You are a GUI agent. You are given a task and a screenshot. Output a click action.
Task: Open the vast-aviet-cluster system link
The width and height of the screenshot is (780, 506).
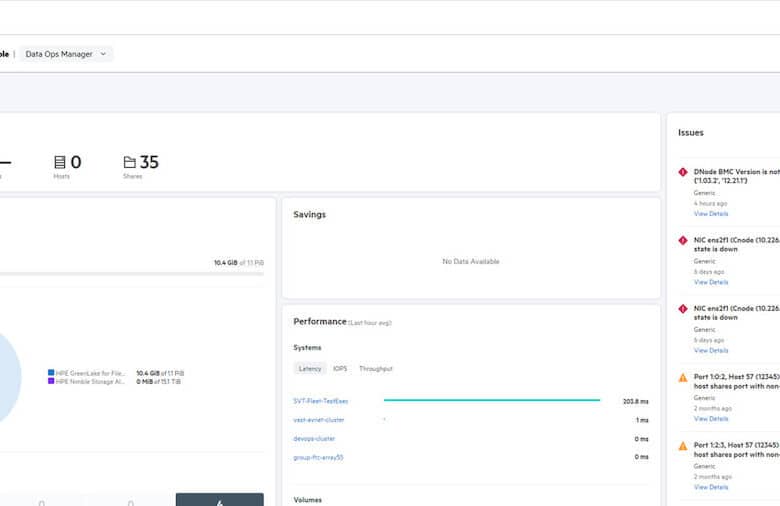[319, 420]
